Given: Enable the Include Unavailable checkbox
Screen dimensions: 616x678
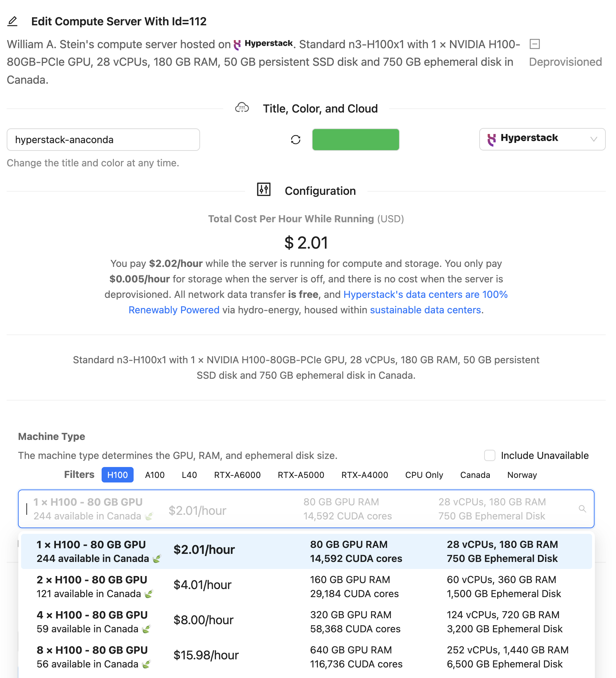Looking at the screenshot, I should 490,455.
